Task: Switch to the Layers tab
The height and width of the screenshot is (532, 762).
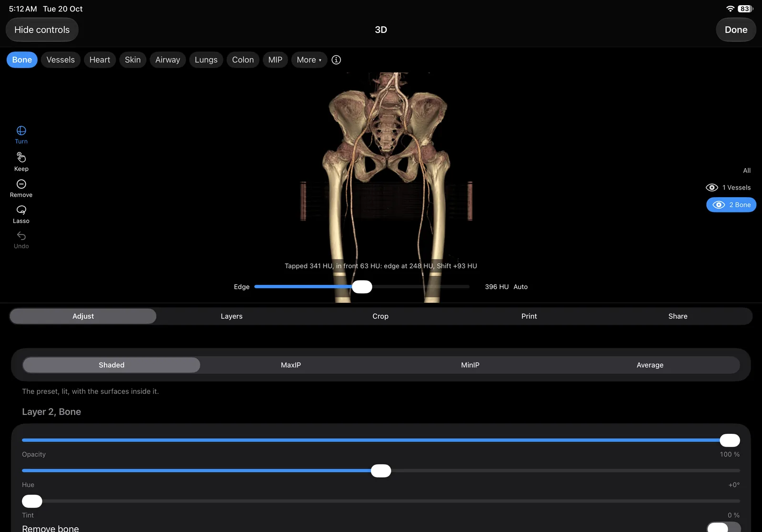Action: point(231,316)
